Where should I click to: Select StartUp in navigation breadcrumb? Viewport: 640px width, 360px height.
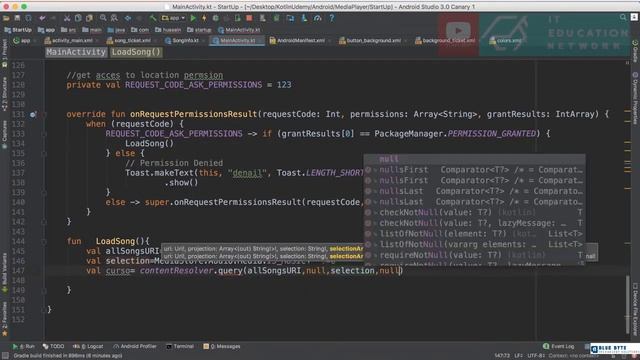coord(18,30)
